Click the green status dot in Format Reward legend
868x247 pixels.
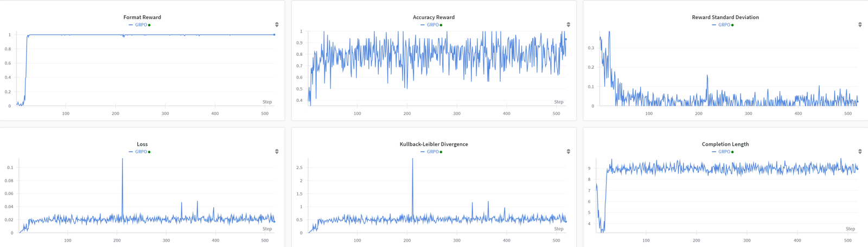(x=149, y=25)
